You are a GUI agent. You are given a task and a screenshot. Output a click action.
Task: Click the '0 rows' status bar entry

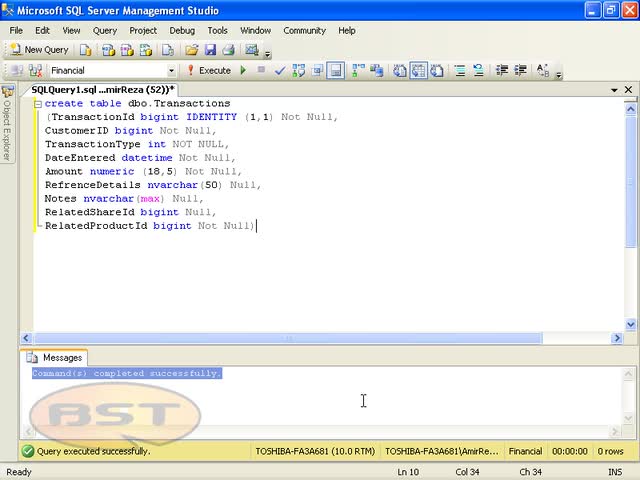click(610, 451)
